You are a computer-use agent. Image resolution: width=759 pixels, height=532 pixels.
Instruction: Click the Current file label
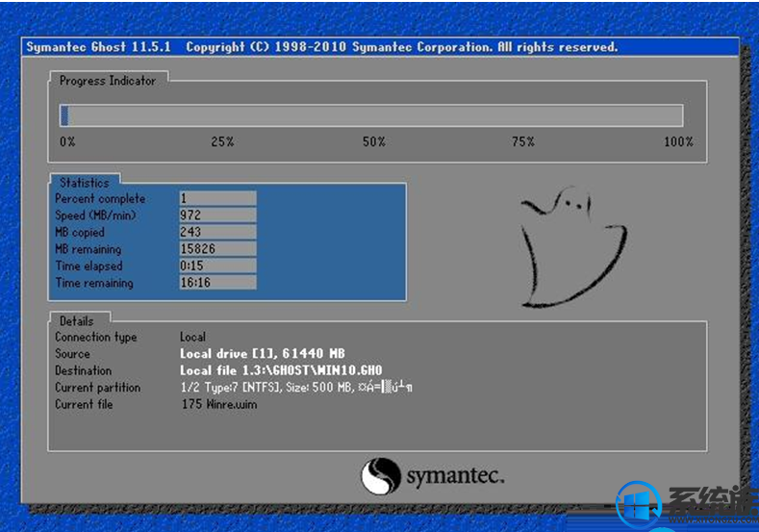pos(84,404)
